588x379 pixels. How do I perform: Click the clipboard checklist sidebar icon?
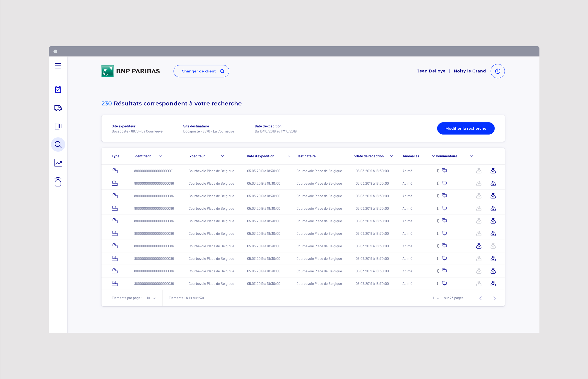(x=58, y=89)
